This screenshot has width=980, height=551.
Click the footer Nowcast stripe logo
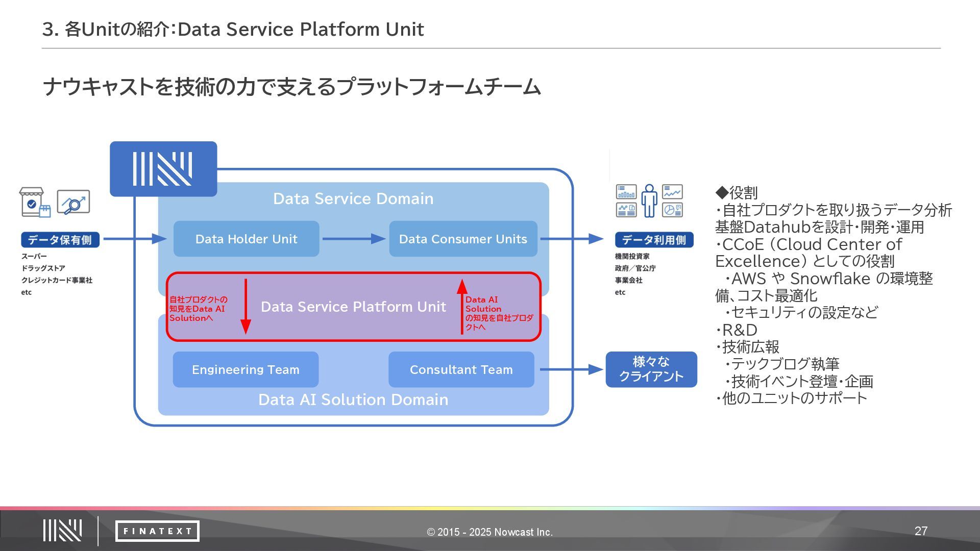tap(62, 531)
